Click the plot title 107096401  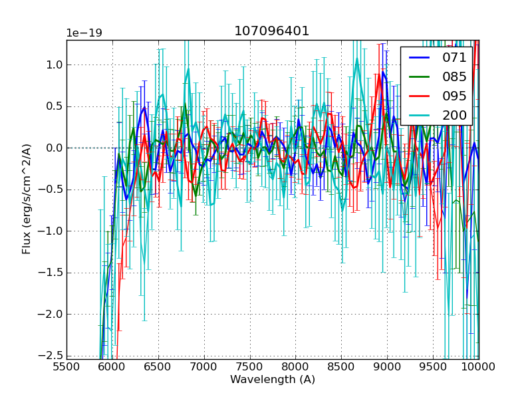point(272,31)
